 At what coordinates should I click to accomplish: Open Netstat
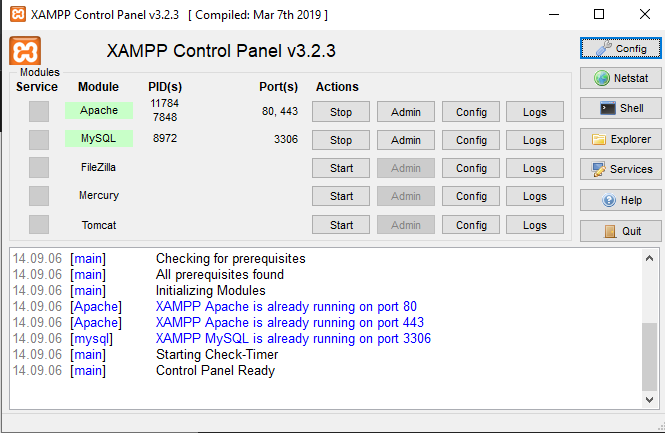[620, 78]
